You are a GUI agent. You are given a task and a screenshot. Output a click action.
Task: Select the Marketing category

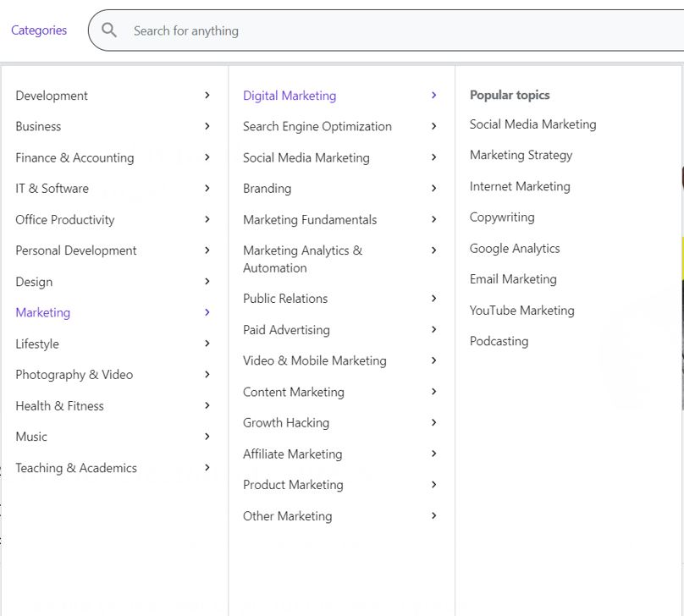tap(43, 312)
